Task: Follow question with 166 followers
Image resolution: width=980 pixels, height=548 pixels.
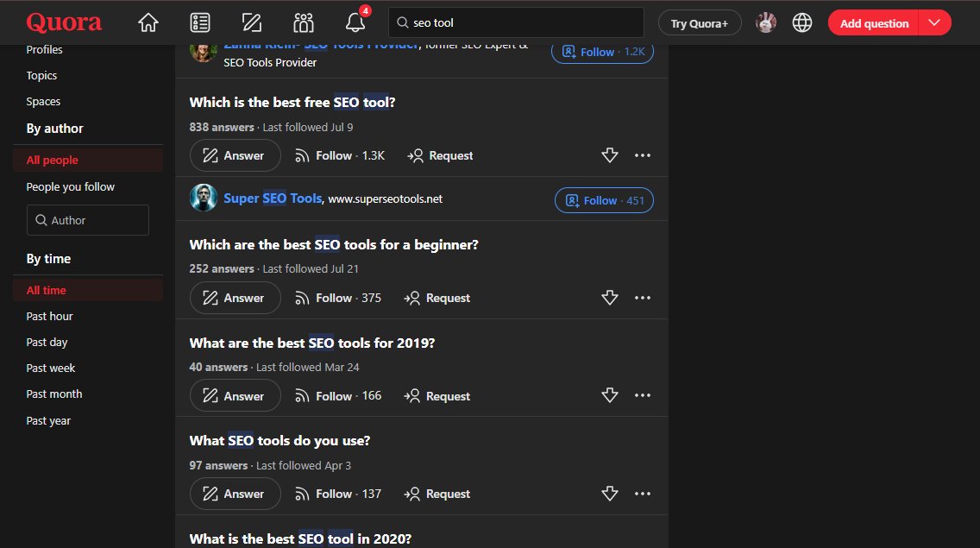Action: pyautogui.click(x=338, y=395)
